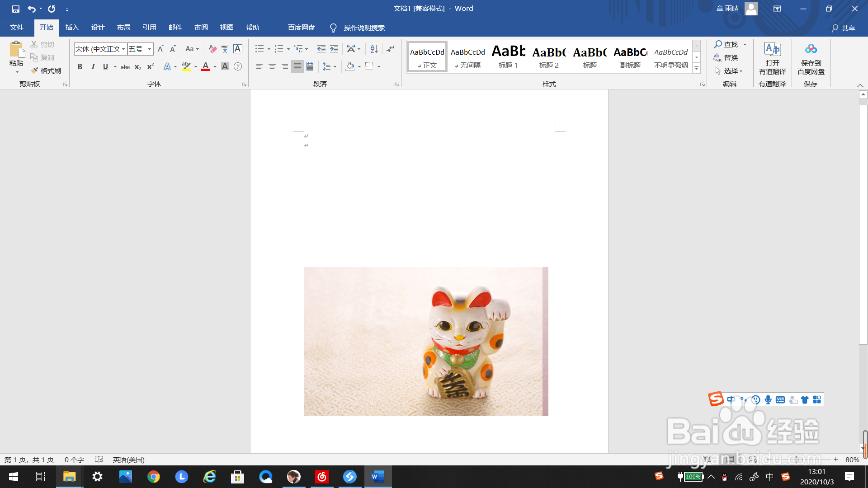
Task: Click the Save icon in quick access toolbar
Action: point(16,9)
